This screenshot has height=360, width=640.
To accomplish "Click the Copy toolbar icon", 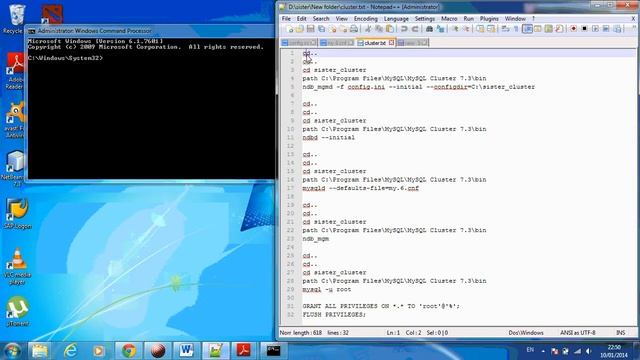I will (x=379, y=29).
